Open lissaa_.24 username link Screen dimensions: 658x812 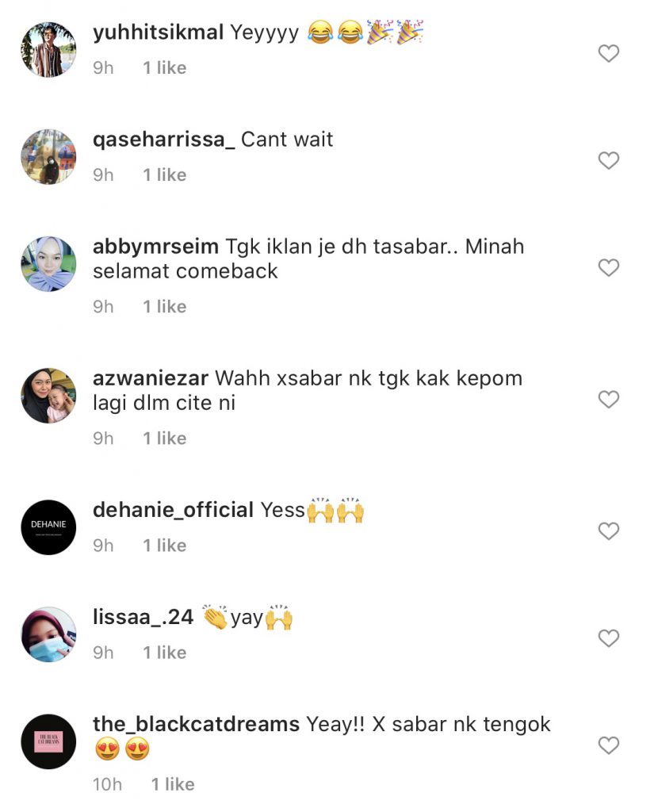tap(143, 617)
